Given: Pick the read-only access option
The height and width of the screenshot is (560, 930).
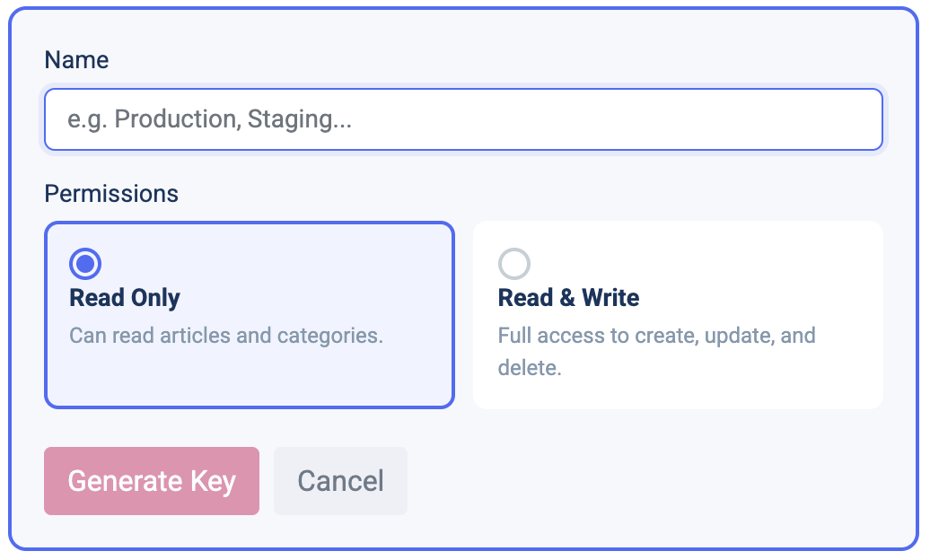Looking at the screenshot, I should (x=85, y=264).
